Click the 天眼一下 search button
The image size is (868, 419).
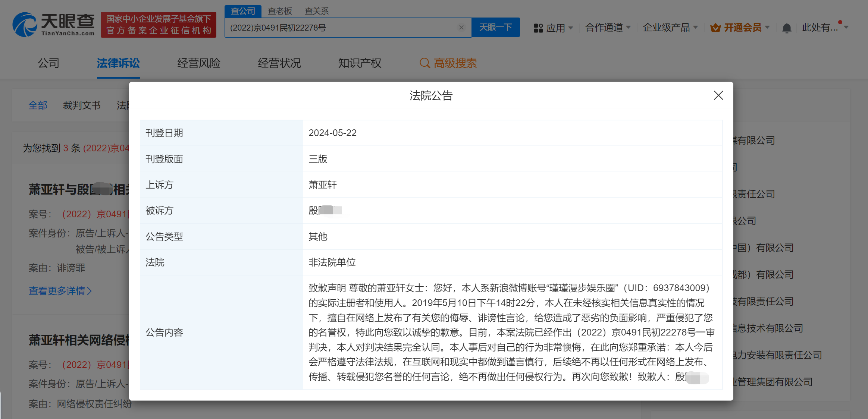(x=495, y=27)
